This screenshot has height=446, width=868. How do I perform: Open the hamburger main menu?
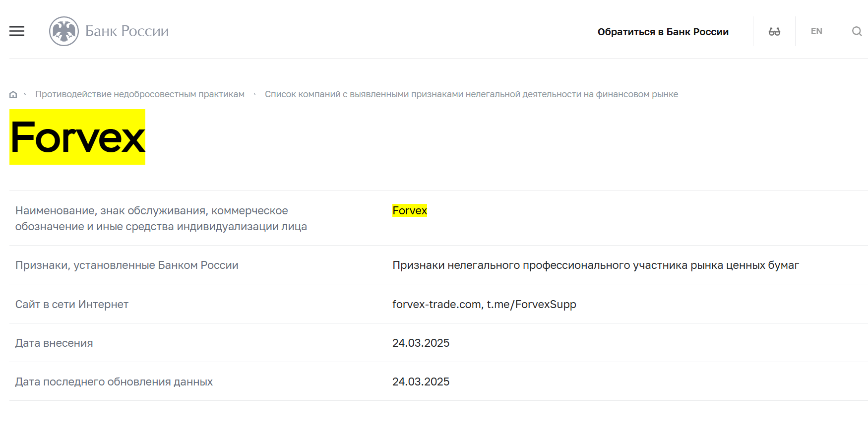pyautogui.click(x=17, y=31)
